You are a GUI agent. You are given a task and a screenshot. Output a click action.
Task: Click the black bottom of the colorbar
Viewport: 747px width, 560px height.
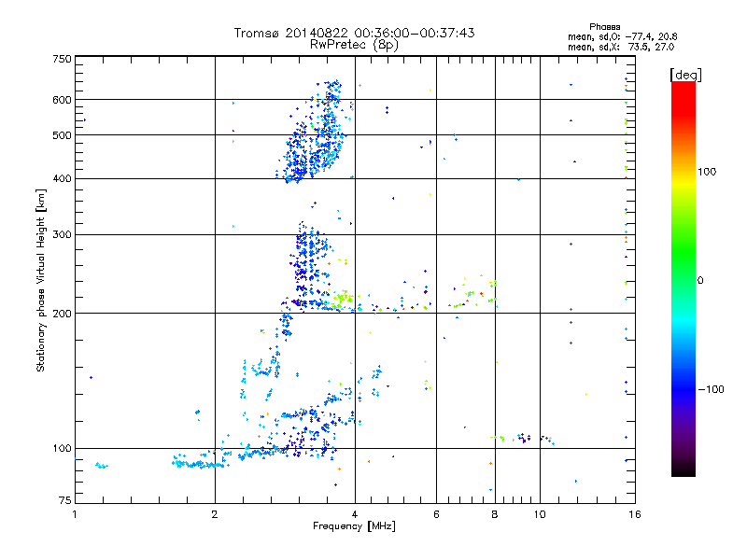click(x=684, y=471)
